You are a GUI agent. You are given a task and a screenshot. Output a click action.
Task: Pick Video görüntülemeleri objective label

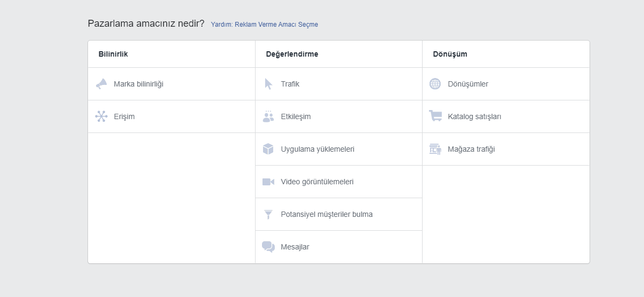(317, 182)
